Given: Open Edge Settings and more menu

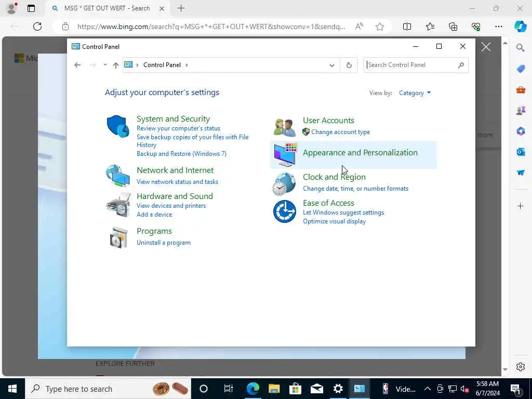Looking at the screenshot, I should coord(498,26).
